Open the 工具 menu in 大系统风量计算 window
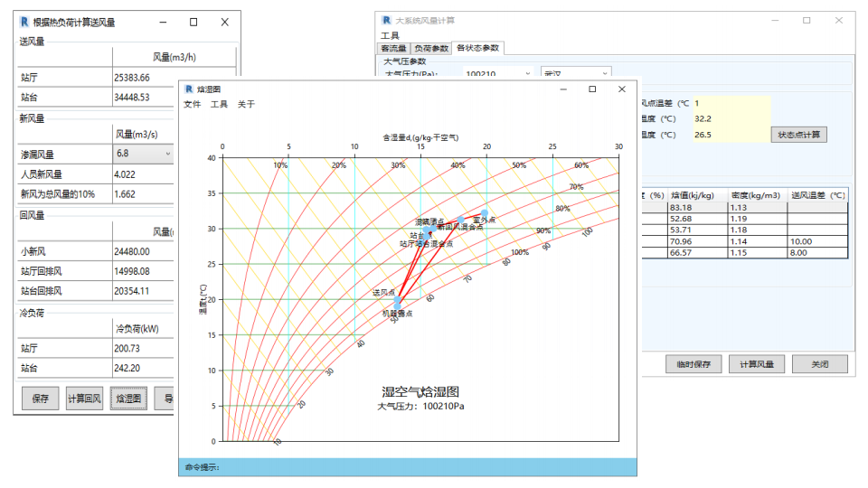 pyautogui.click(x=390, y=35)
